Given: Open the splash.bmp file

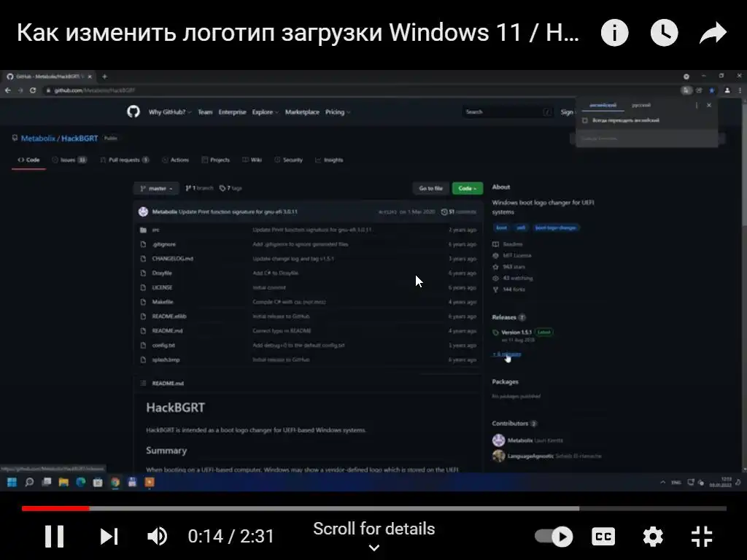Looking at the screenshot, I should [x=166, y=359].
